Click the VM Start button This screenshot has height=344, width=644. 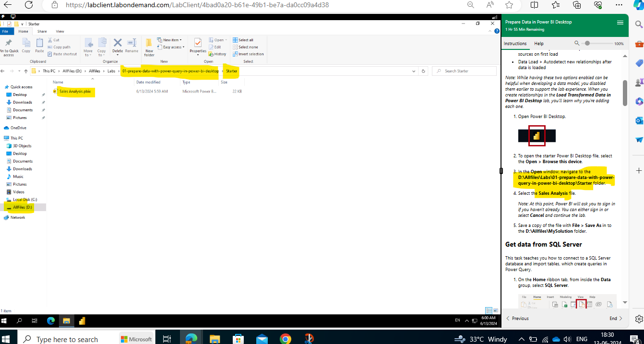pyautogui.click(x=5, y=320)
